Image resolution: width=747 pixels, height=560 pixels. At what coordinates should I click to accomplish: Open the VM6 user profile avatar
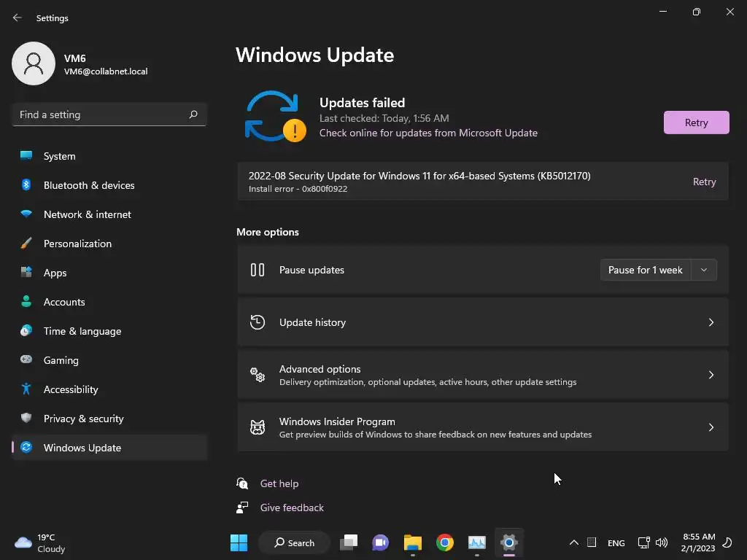[34, 63]
